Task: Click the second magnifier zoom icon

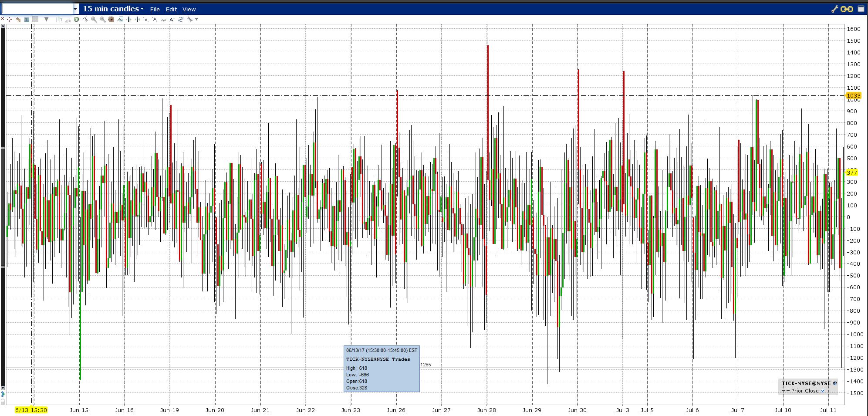Action: (102, 19)
